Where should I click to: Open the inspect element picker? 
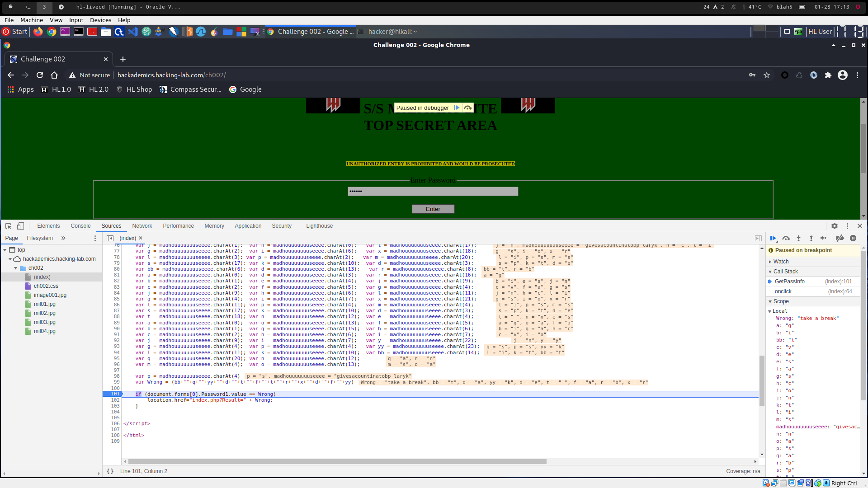(8, 226)
